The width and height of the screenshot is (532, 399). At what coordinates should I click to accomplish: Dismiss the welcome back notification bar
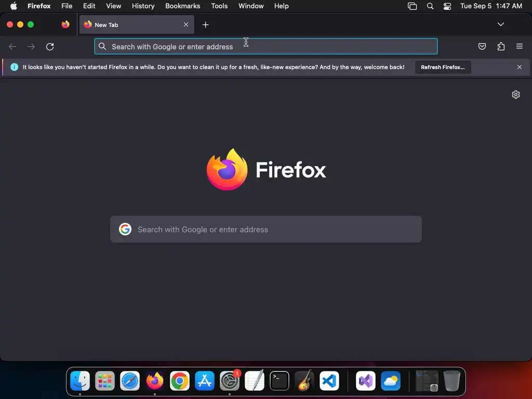520,67
